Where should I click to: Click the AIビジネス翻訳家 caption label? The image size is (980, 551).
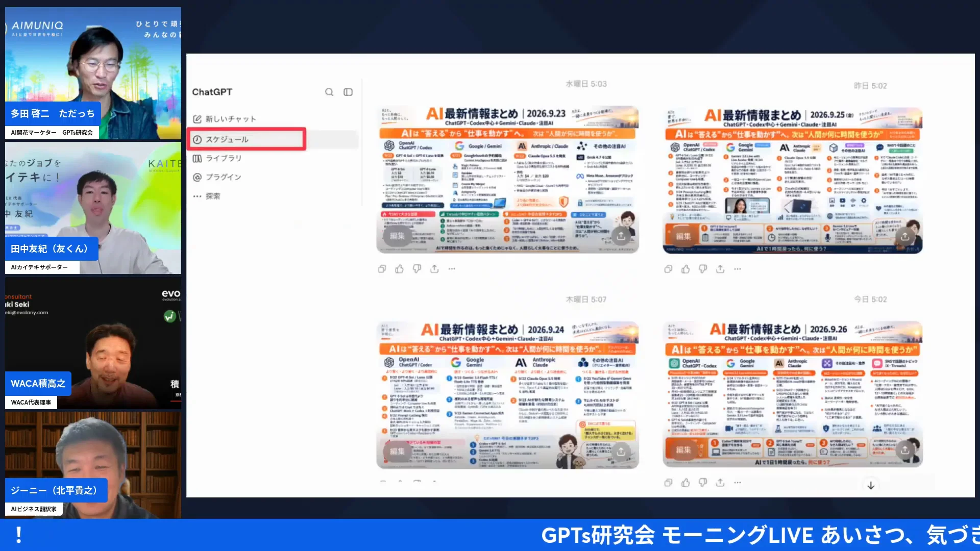pyautogui.click(x=34, y=509)
